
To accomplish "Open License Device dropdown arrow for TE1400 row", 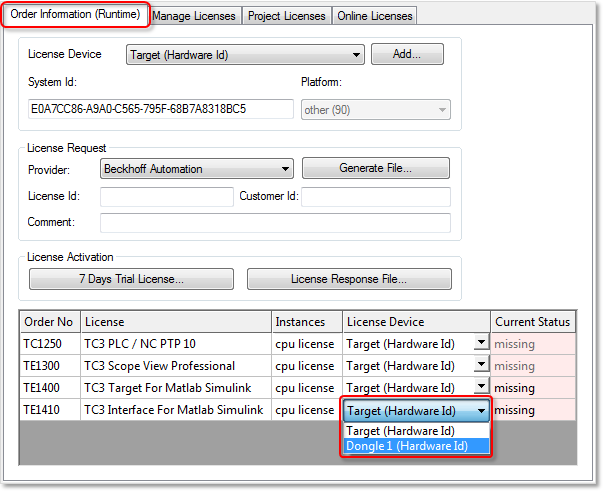I will point(481,386).
